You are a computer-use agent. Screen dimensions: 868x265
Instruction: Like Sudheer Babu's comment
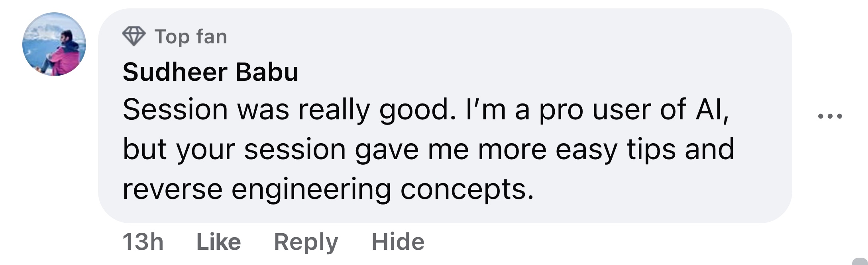click(x=219, y=242)
